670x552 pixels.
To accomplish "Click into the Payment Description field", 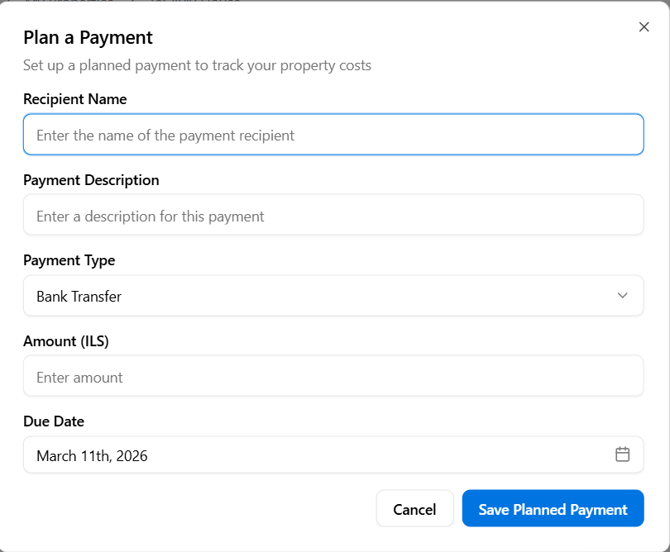I will click(333, 215).
